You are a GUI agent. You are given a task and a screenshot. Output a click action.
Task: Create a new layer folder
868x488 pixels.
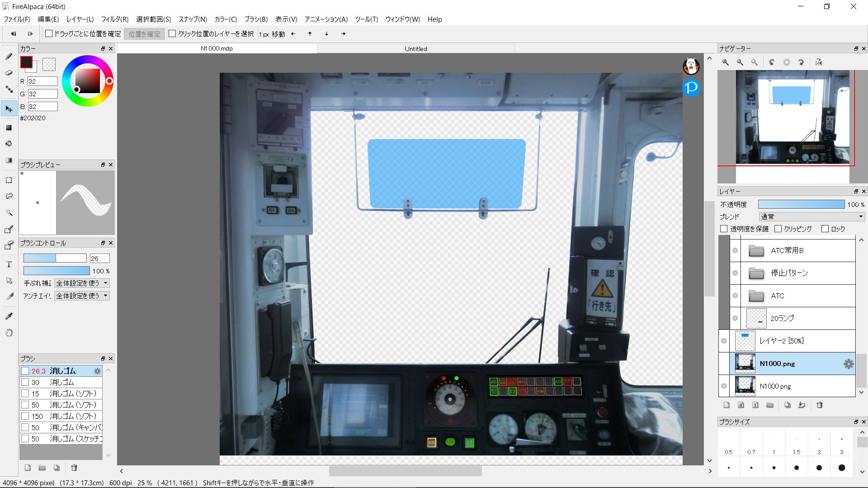(x=770, y=405)
